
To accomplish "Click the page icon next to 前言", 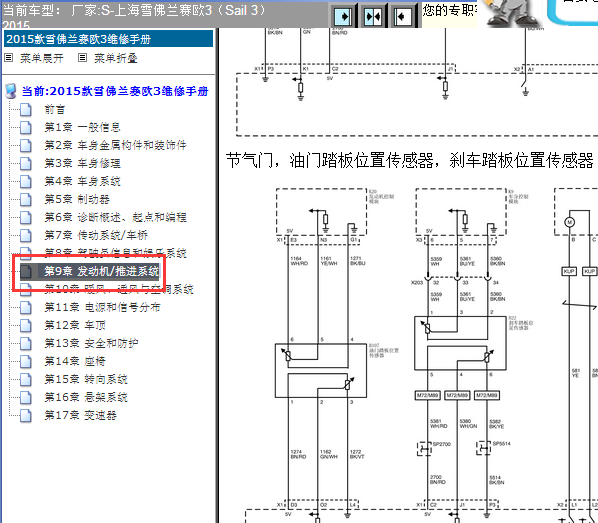I will 26,110.
